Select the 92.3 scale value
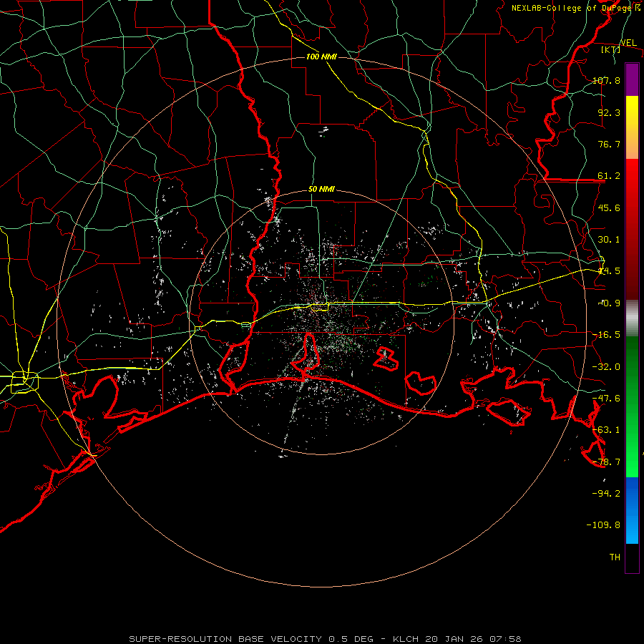The image size is (644, 644). (609, 112)
